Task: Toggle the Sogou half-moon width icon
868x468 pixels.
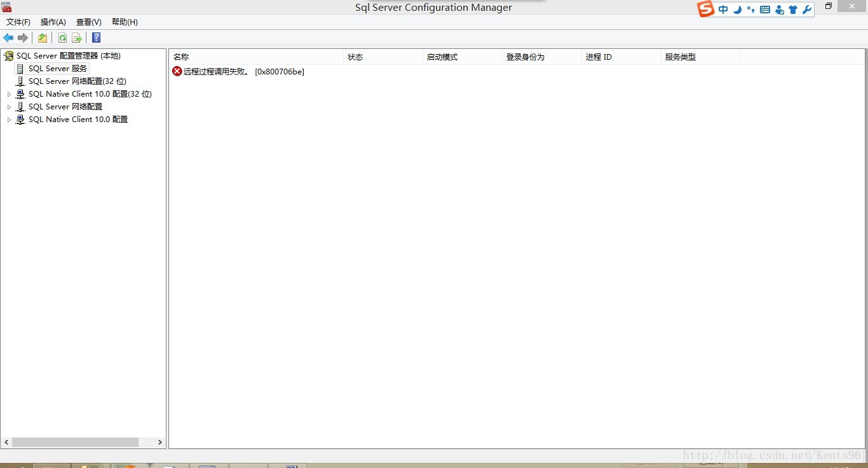Action: click(737, 10)
